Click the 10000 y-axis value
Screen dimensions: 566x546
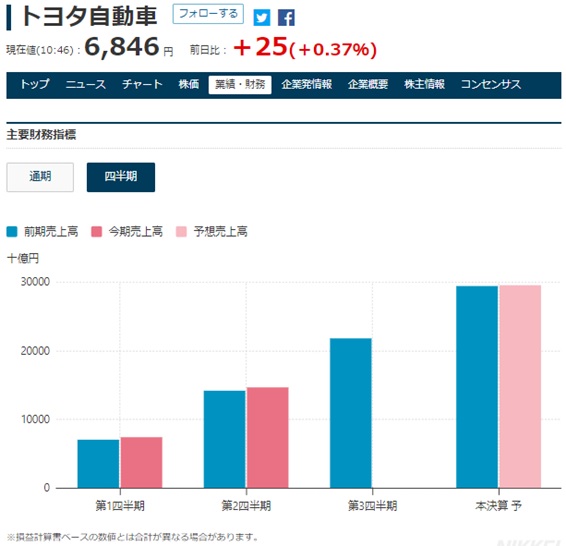[x=35, y=419]
